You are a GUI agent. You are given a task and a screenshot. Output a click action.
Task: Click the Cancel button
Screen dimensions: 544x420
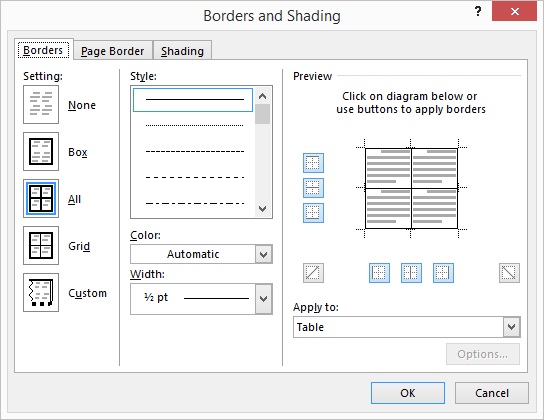coord(492,393)
